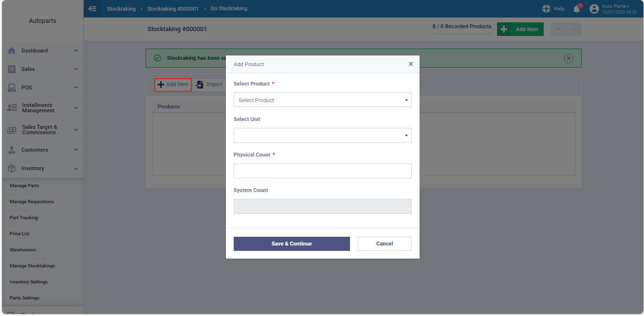644x316 pixels.
Task: Click the "0 / 0 Recorded Products" counter
Action: pyautogui.click(x=462, y=26)
